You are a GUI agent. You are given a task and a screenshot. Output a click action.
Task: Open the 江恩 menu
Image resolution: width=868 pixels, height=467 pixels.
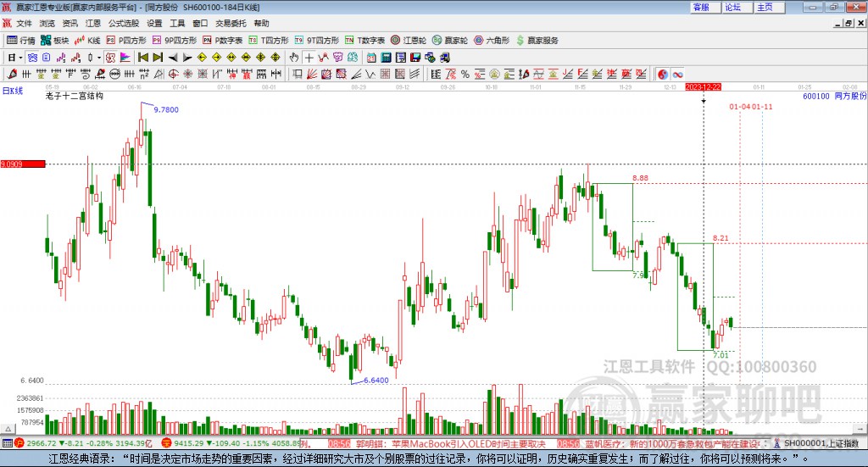[93, 23]
